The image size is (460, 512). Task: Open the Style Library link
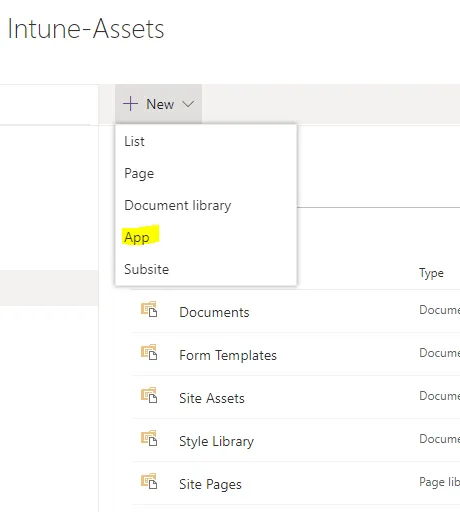click(216, 441)
